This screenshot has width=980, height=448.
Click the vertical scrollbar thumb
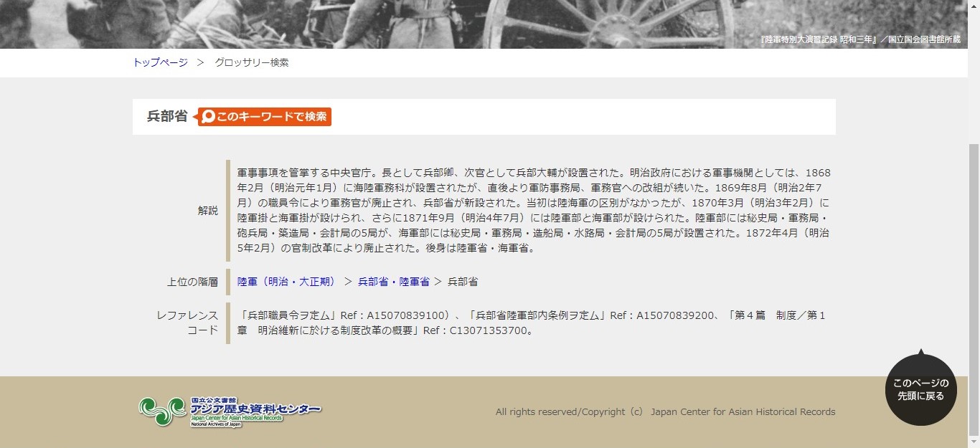click(x=974, y=288)
